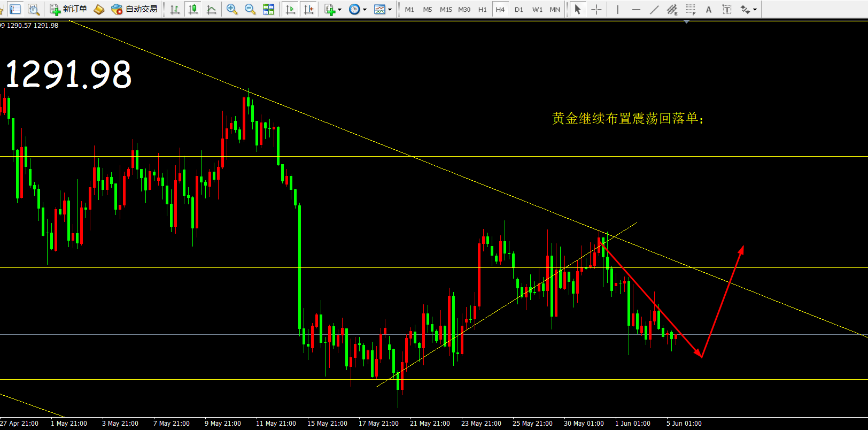Click the arrows objects icon
The height and width of the screenshot is (430, 868).
coord(745,9)
